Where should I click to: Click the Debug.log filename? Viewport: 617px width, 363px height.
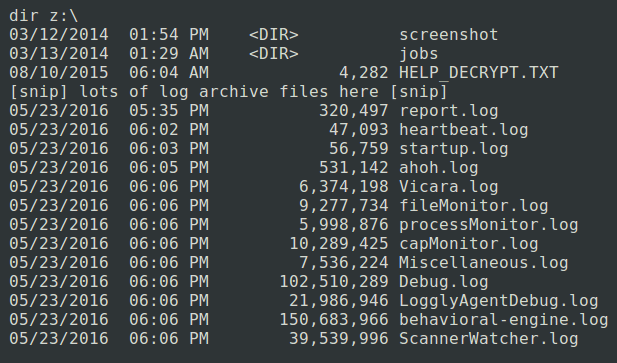click(x=444, y=282)
